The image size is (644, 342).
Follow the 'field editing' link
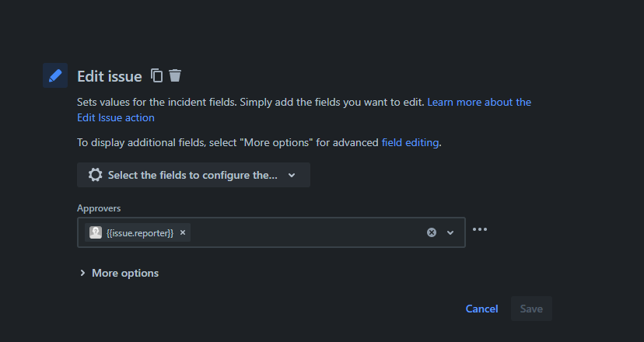pos(410,142)
